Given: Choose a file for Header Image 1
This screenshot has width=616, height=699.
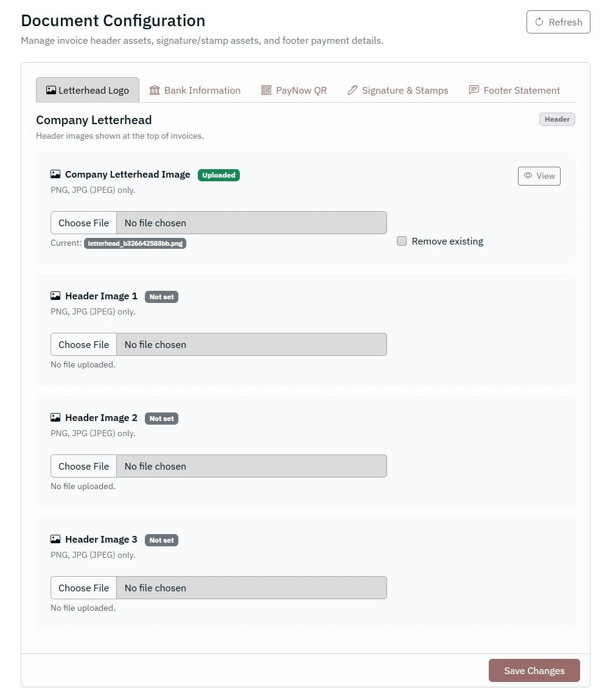Looking at the screenshot, I should click(84, 344).
